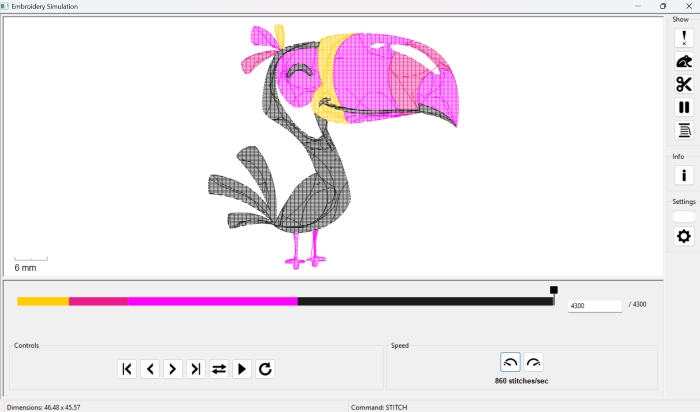Click the yellow segment of the color bar
The height and width of the screenshot is (412, 700).
click(43, 301)
